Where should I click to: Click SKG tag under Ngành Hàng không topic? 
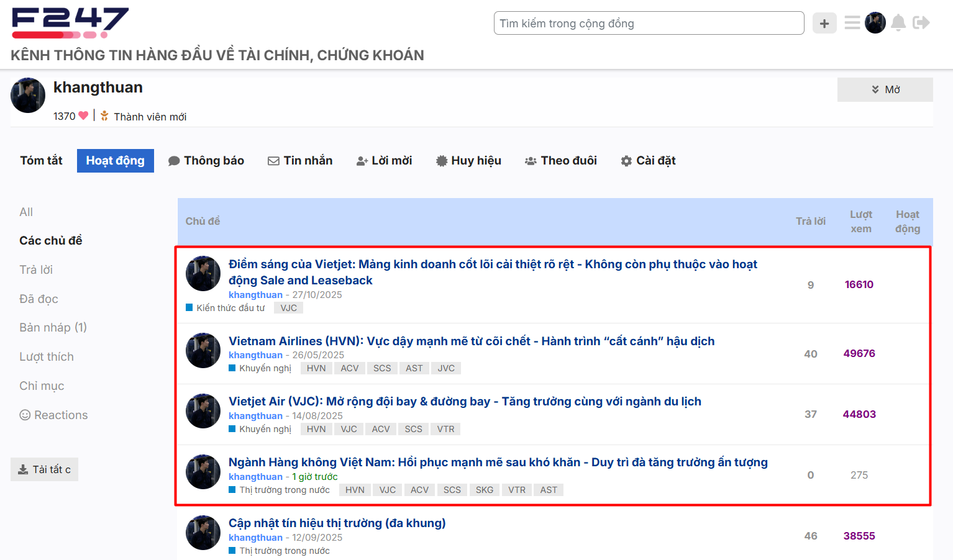click(485, 490)
